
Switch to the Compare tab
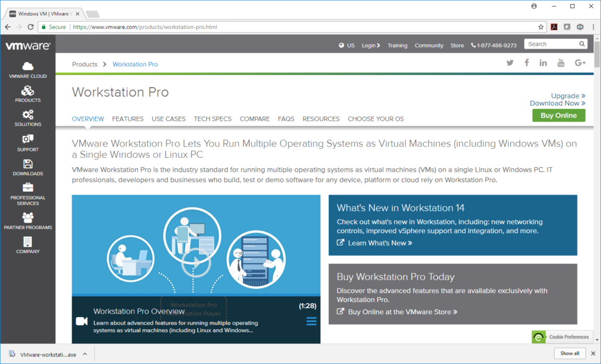point(255,119)
